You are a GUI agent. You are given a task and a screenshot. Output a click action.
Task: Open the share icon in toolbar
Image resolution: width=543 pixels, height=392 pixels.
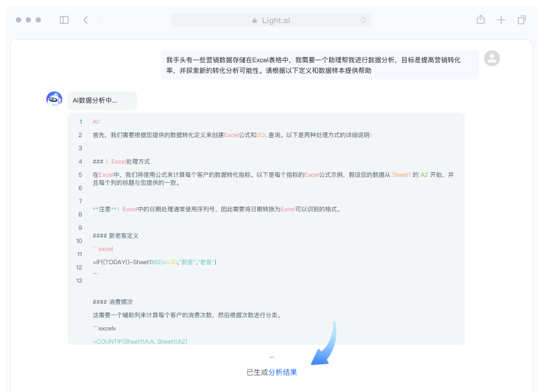click(481, 20)
